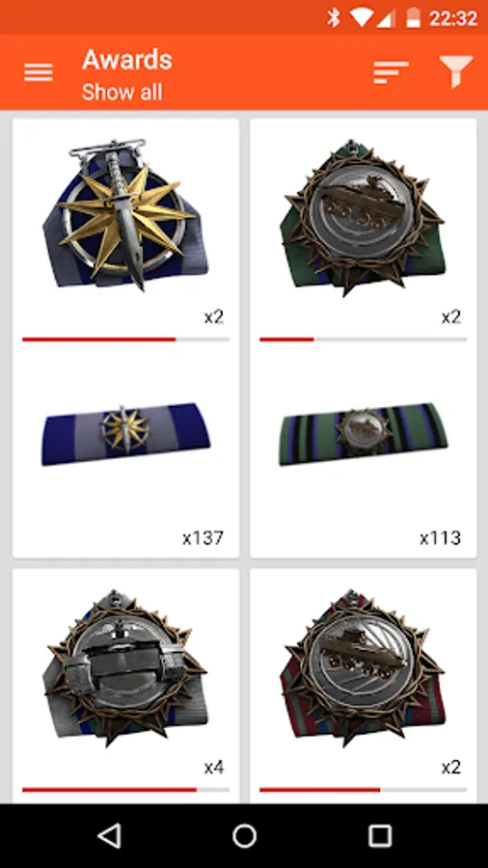The width and height of the screenshot is (488, 868).
Task: Tap the Android home circle button
Action: coord(244,835)
